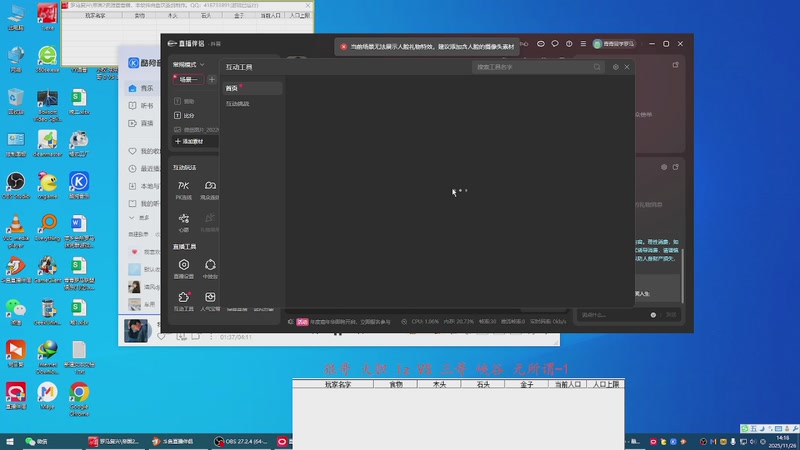The width and height of the screenshot is (800, 450).
Task: Click the taskbar clock
Action: tap(782, 442)
